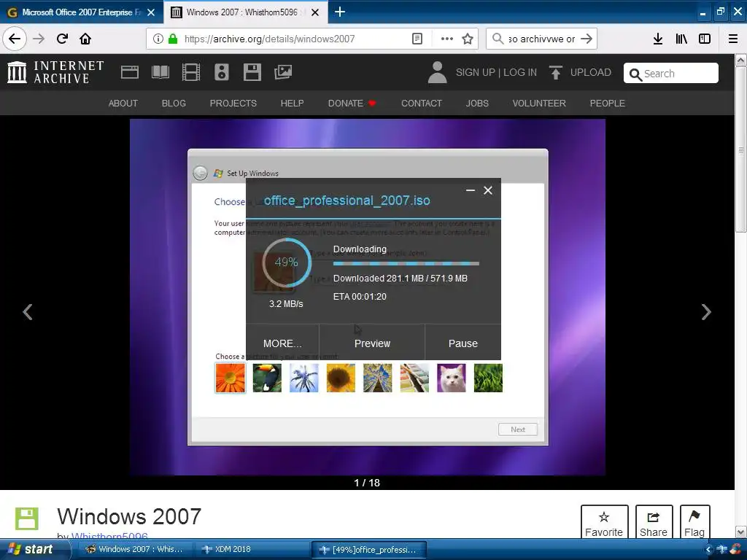Viewport: 747px width, 560px height.
Task: Close the Microsoft Office 2007 Enterprise tab
Action: [151, 12]
